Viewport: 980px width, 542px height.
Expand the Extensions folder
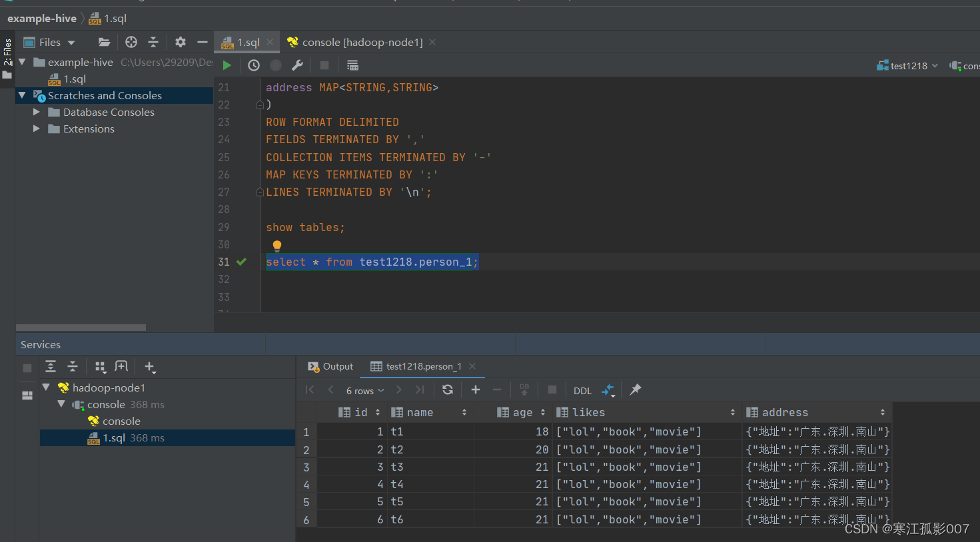(37, 129)
